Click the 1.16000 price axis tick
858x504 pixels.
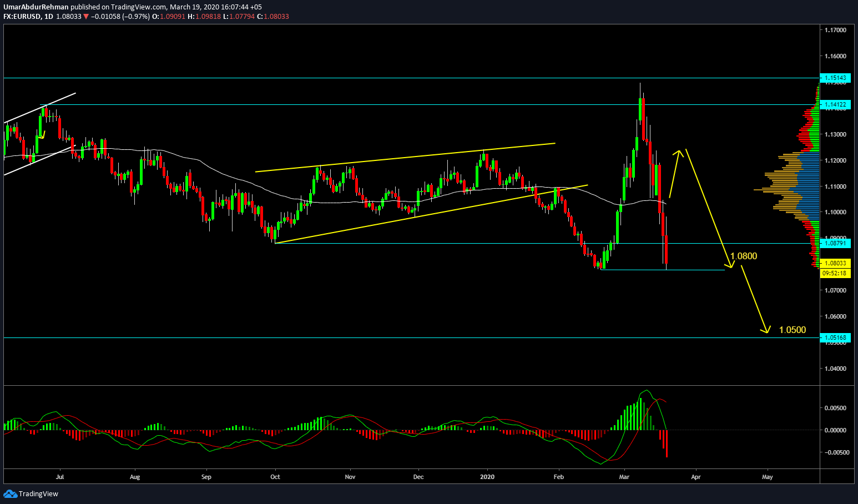pyautogui.click(x=835, y=56)
